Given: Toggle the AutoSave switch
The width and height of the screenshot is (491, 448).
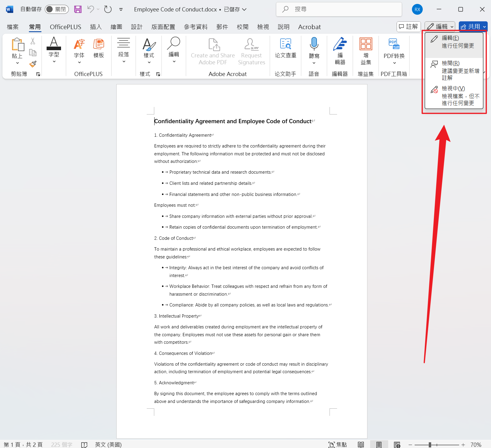Looking at the screenshot, I should pyautogui.click(x=57, y=9).
